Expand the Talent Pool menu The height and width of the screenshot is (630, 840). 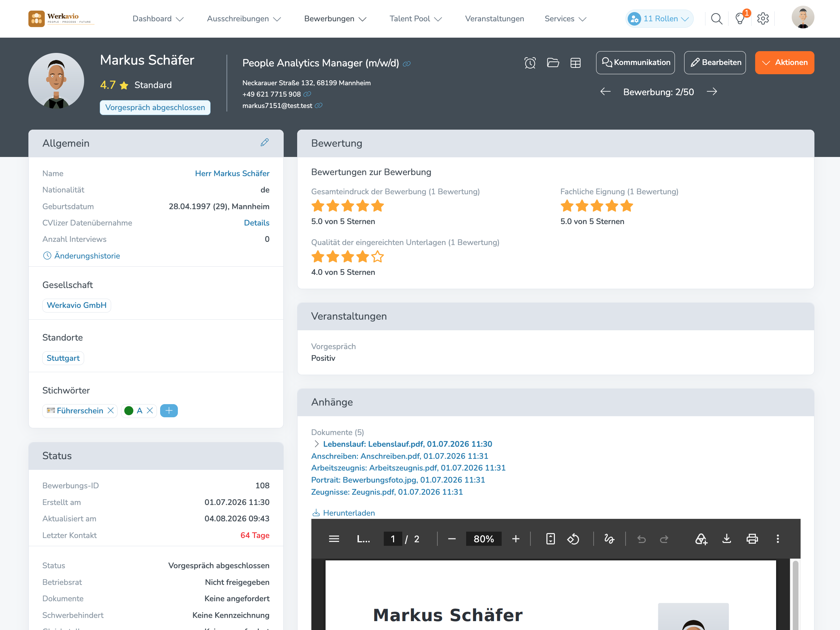[415, 18]
